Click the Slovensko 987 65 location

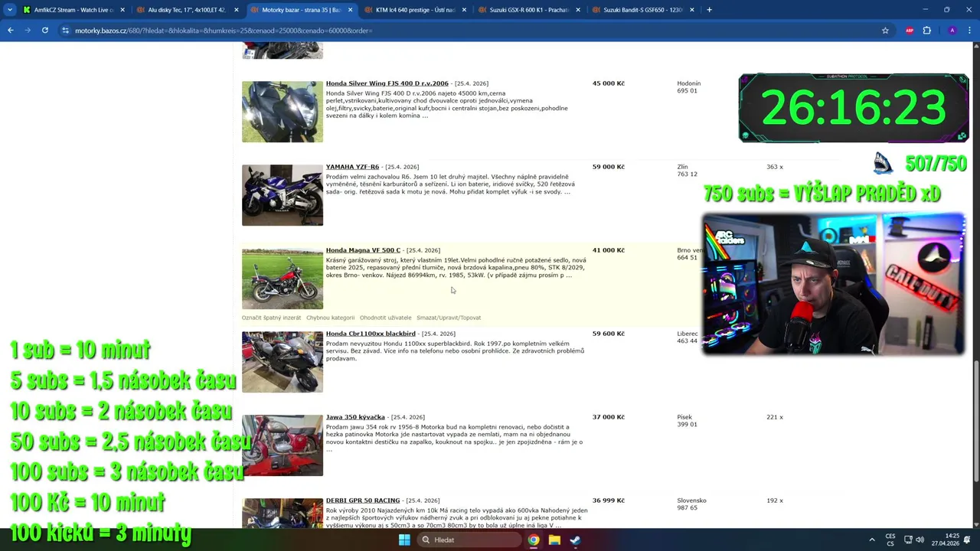691,504
